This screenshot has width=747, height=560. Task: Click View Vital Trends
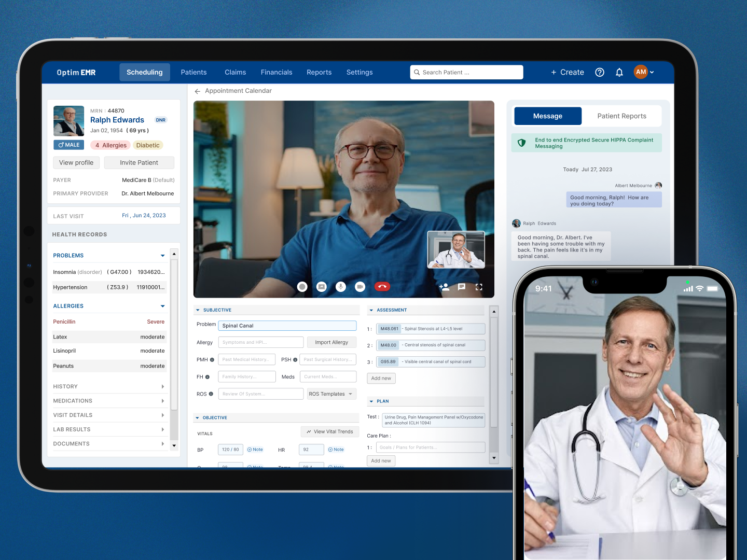[x=330, y=431]
